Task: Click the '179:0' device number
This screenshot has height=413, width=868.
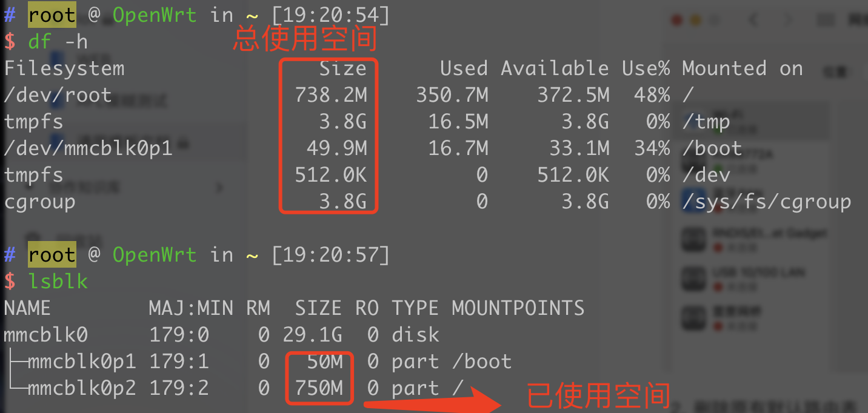Action: click(179, 335)
